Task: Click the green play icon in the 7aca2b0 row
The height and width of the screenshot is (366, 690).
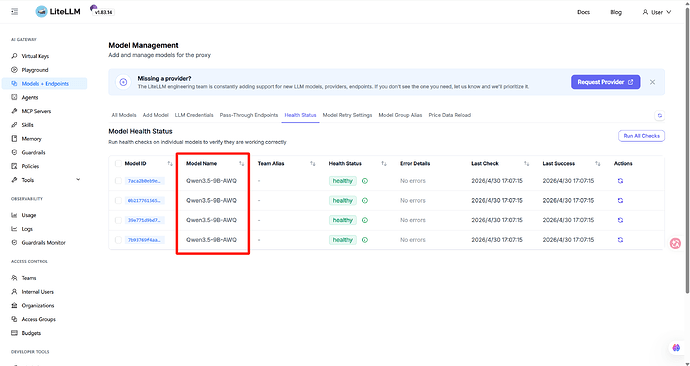Action: (365, 181)
